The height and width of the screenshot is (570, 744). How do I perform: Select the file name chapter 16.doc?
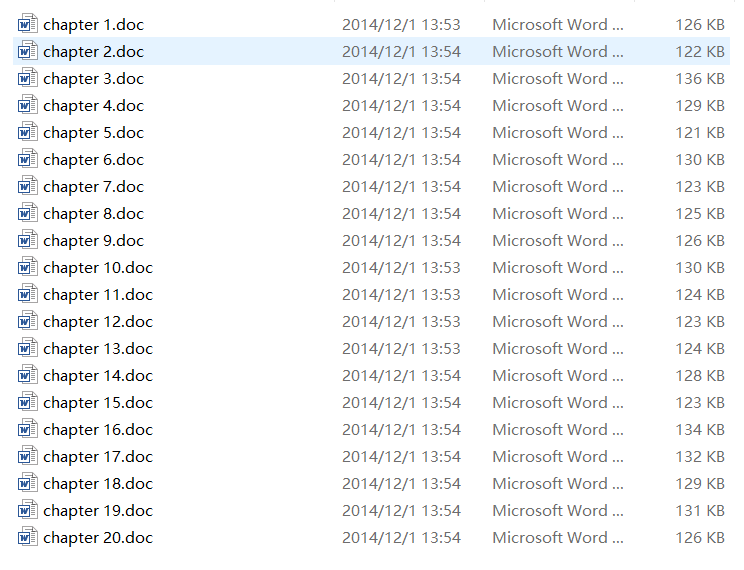(98, 430)
